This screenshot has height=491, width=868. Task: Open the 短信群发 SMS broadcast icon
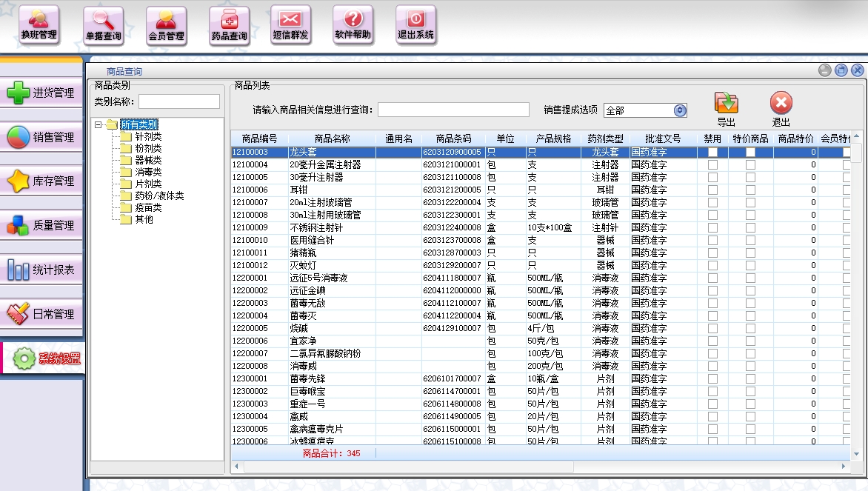[x=290, y=24]
